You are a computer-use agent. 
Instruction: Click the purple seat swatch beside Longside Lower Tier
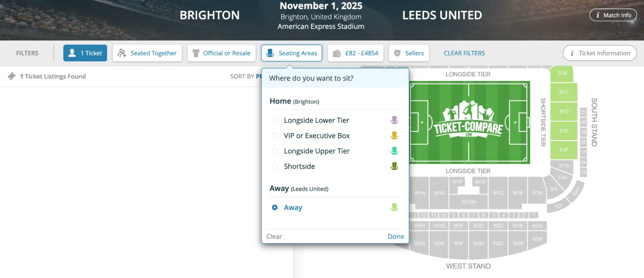tap(394, 120)
